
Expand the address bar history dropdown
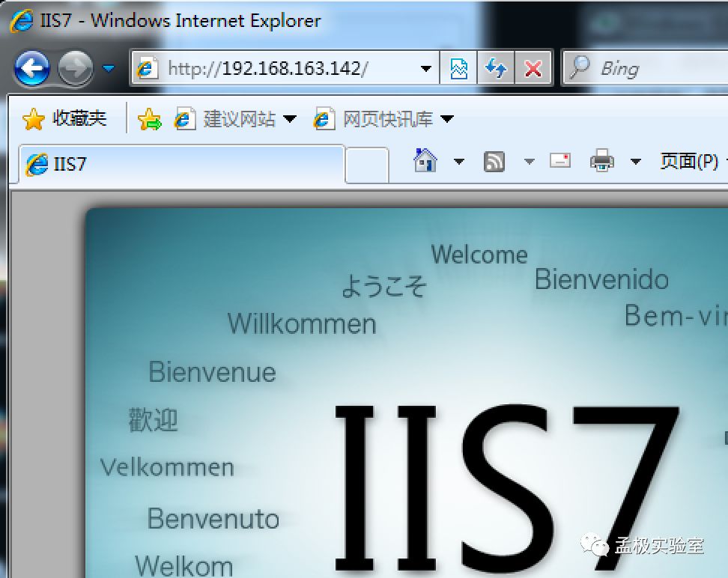pos(426,70)
